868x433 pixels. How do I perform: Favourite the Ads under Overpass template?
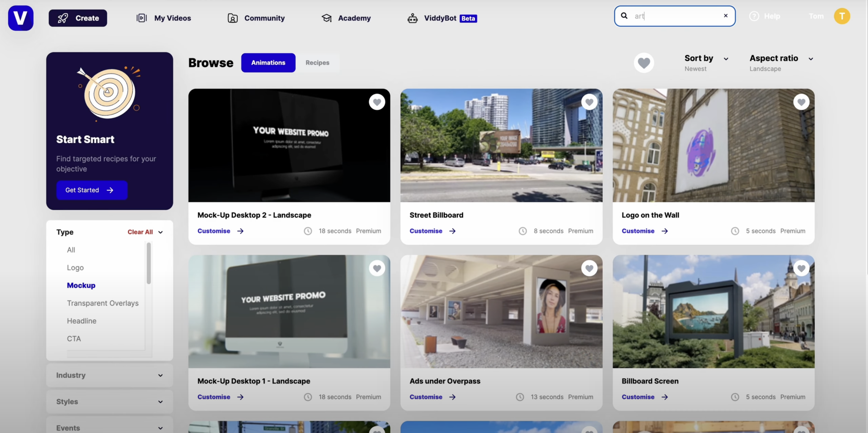[x=589, y=268]
